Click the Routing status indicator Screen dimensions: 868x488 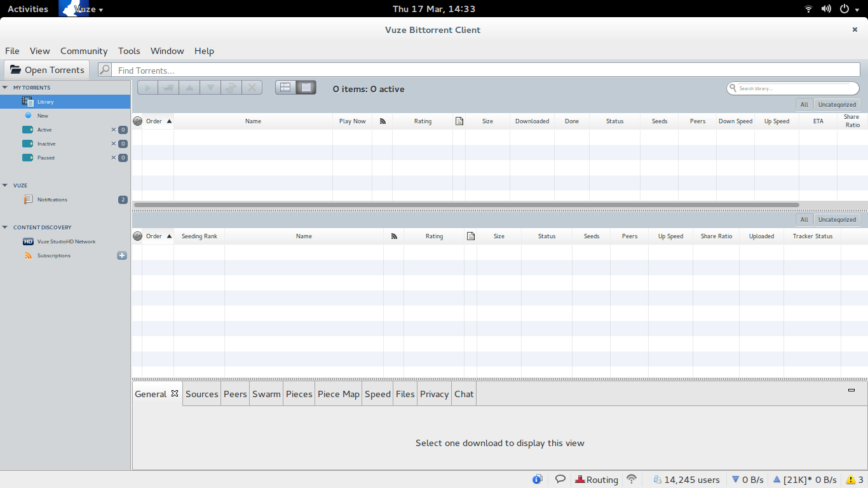[x=597, y=479]
